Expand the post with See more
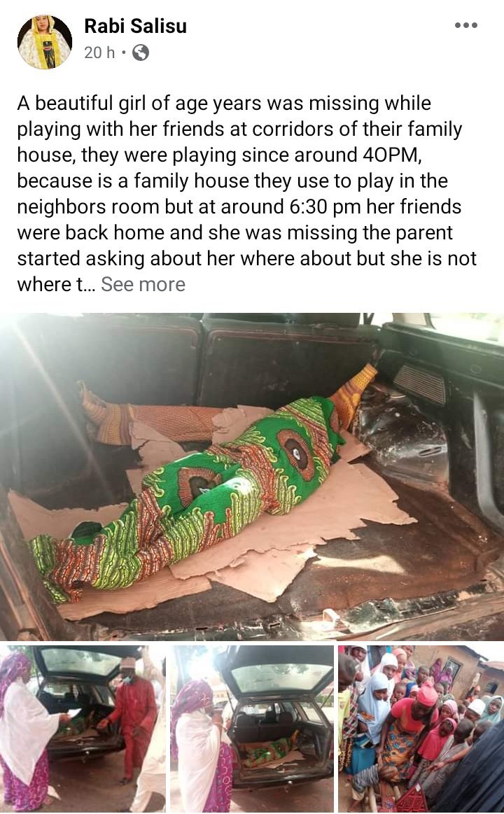Viewport: 504px width, 814px height. click(x=143, y=284)
